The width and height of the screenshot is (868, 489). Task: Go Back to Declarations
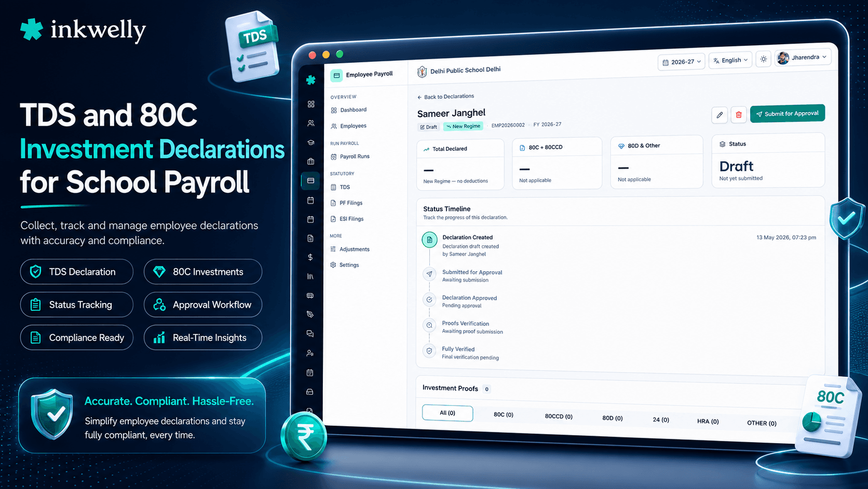pyautogui.click(x=445, y=97)
